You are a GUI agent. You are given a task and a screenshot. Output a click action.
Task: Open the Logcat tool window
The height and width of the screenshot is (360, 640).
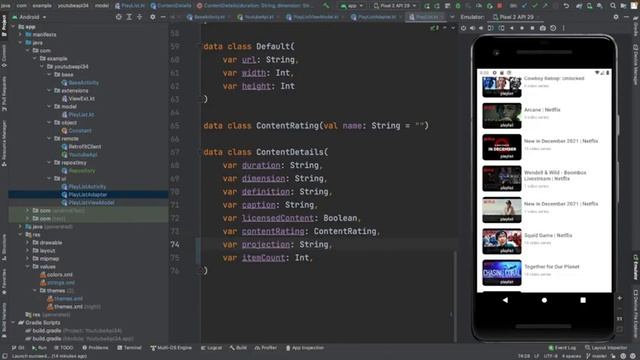click(x=211, y=348)
